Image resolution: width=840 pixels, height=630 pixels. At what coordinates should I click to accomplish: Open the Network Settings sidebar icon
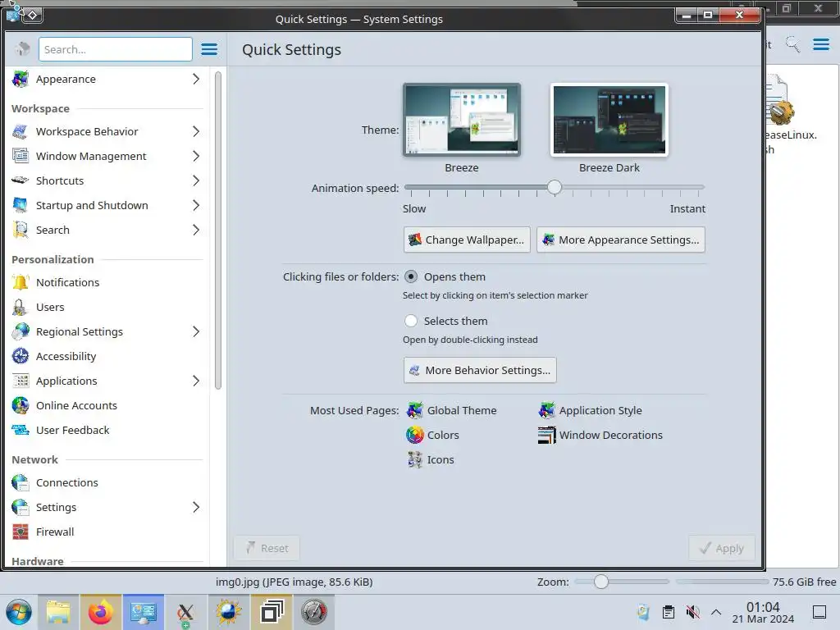pyautogui.click(x=21, y=507)
